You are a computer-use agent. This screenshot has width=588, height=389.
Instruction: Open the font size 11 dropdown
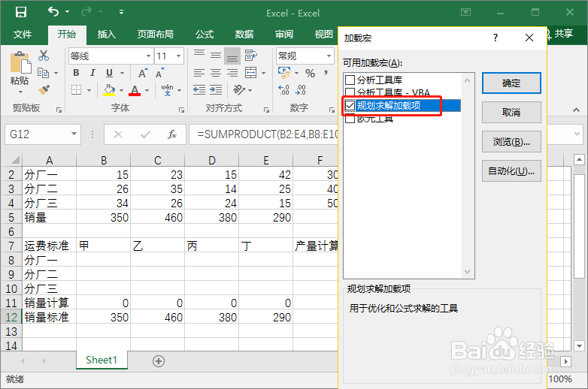(x=178, y=56)
